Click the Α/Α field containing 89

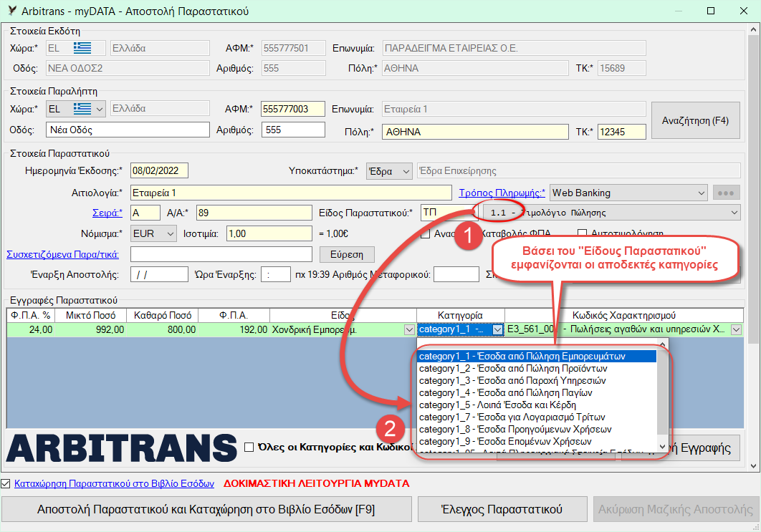[x=254, y=213]
